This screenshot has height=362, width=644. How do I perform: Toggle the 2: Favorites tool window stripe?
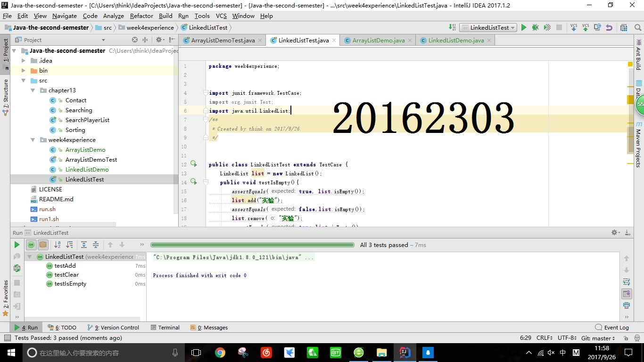point(5,298)
